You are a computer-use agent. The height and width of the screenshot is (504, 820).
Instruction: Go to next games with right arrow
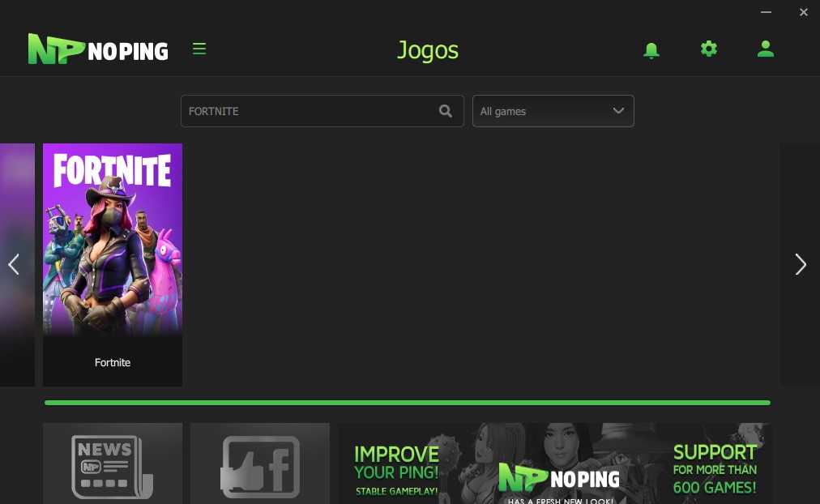tap(800, 264)
